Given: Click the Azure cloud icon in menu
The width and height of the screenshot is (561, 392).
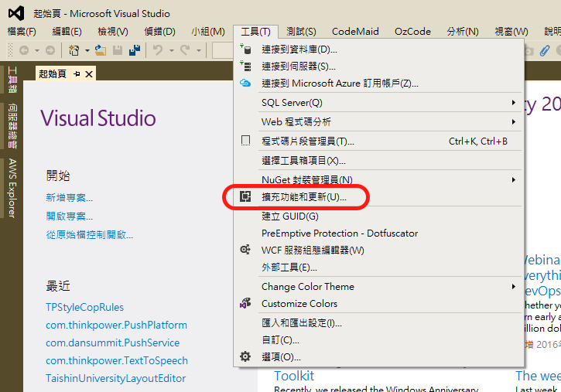Looking at the screenshot, I should coord(245,83).
